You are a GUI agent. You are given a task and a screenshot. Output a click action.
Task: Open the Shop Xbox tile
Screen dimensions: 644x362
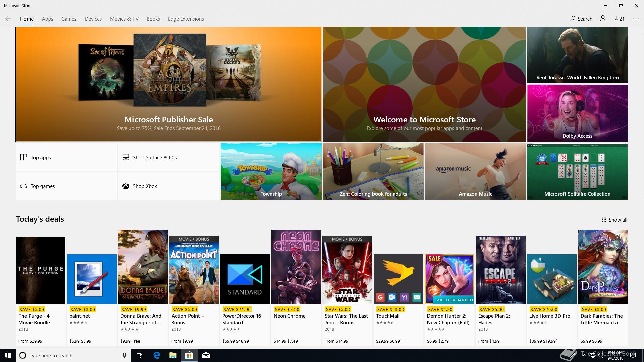click(x=169, y=186)
